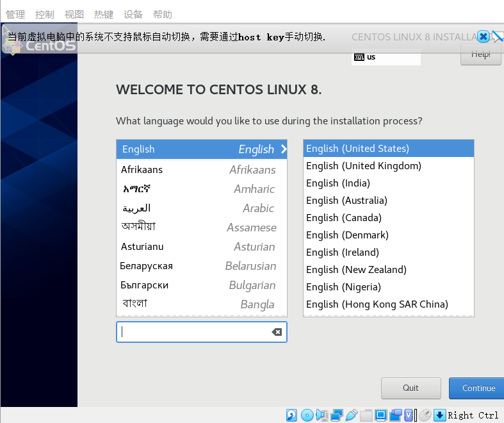Clear the language search field

click(x=277, y=332)
